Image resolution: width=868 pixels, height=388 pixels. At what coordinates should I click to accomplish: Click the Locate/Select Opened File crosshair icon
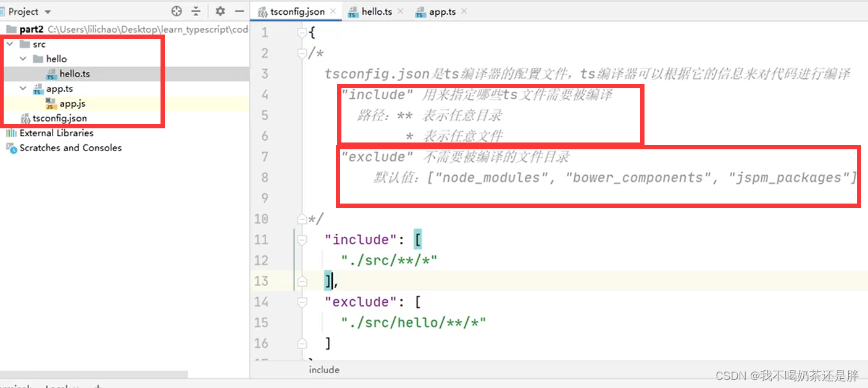tap(177, 11)
